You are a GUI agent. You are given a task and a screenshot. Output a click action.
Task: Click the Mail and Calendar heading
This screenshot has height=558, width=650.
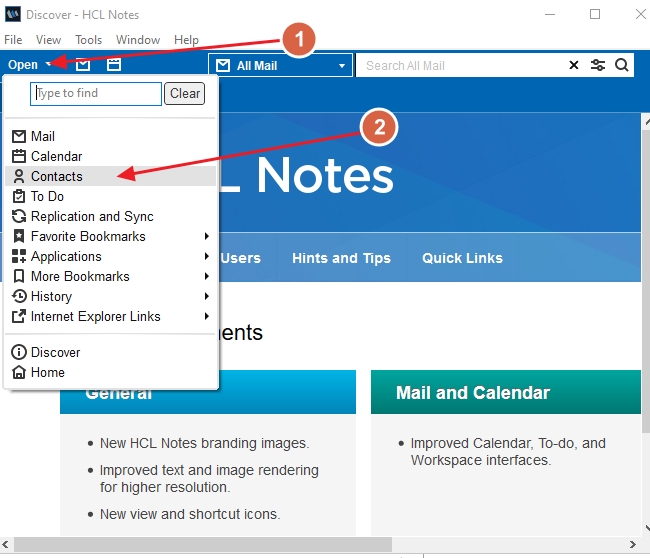click(x=473, y=393)
